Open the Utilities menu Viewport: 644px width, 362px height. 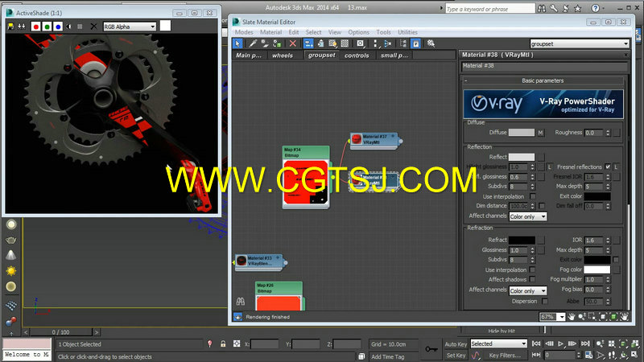coord(407,32)
